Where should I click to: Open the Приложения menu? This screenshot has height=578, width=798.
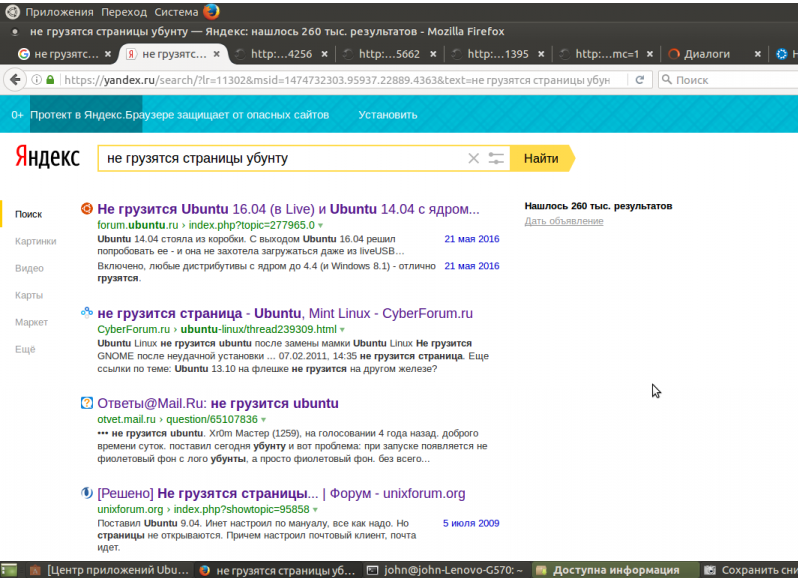pos(59,12)
